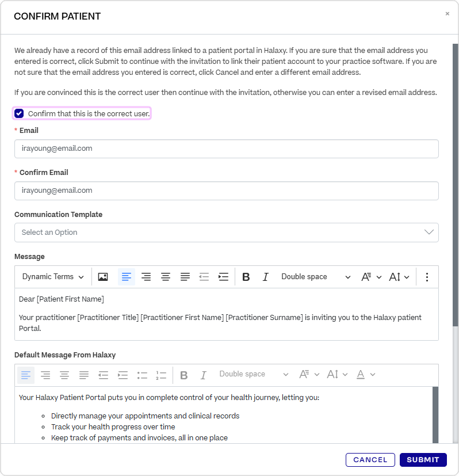The height and width of the screenshot is (476, 459).
Task: Insert image in Message editor
Action: point(103,277)
